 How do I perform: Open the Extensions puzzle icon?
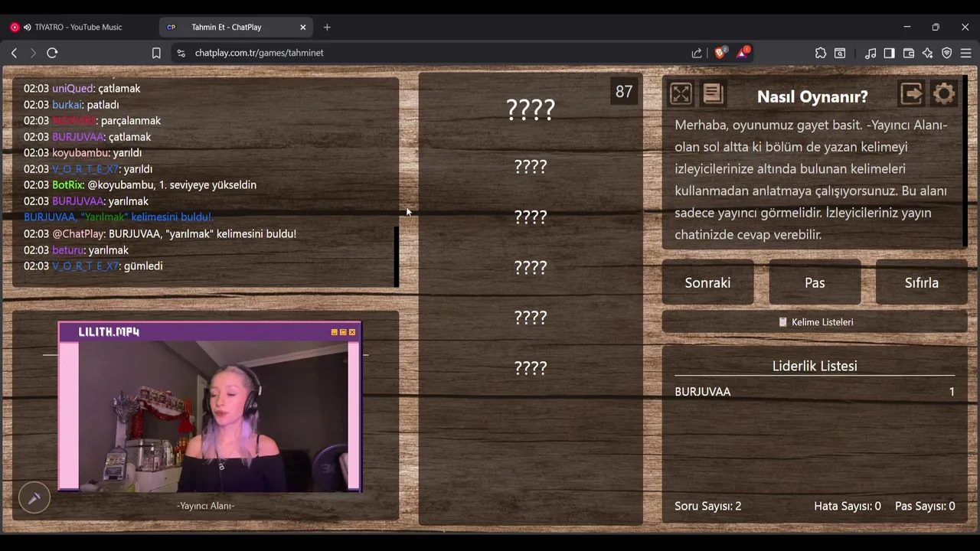(x=821, y=53)
